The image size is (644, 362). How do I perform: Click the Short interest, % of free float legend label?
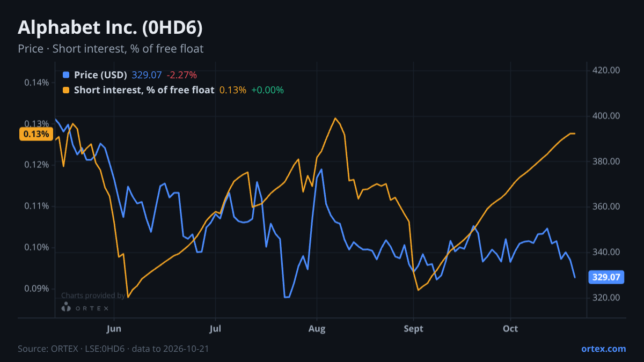pos(144,90)
